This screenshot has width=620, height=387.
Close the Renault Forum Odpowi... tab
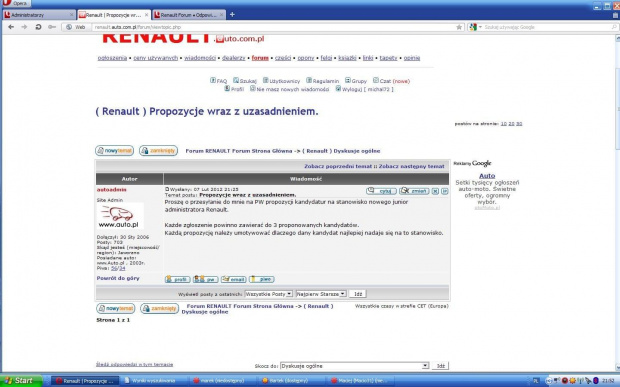(x=221, y=15)
